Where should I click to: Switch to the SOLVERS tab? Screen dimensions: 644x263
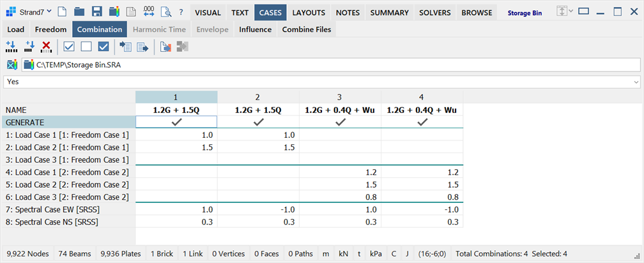pos(434,13)
